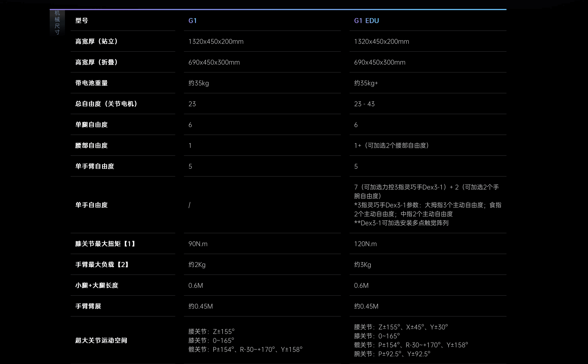This screenshot has height=364, width=588.
Task: Select the 单腿自由度 row label
Action: (x=91, y=125)
